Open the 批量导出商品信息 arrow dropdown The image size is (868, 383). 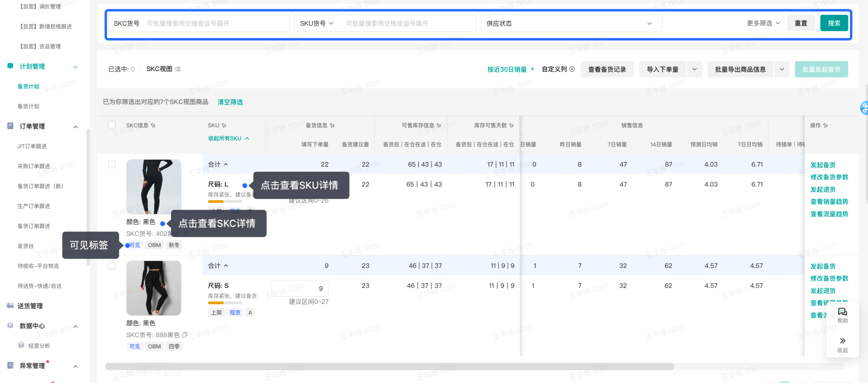tap(781, 69)
